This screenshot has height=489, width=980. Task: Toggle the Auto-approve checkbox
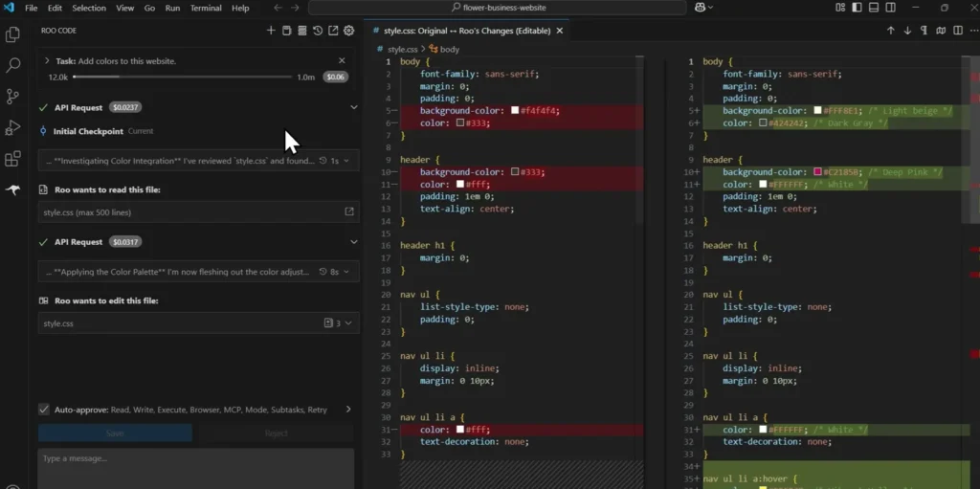coord(44,409)
